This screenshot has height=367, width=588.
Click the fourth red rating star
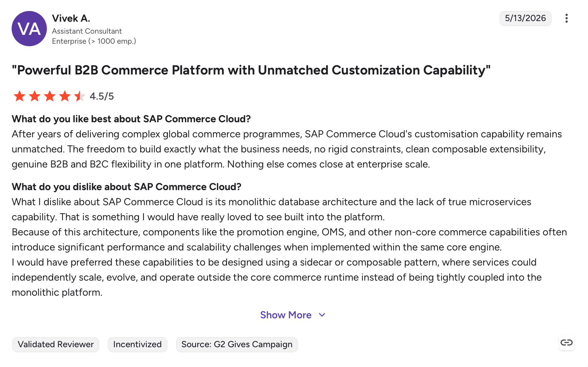(x=65, y=96)
